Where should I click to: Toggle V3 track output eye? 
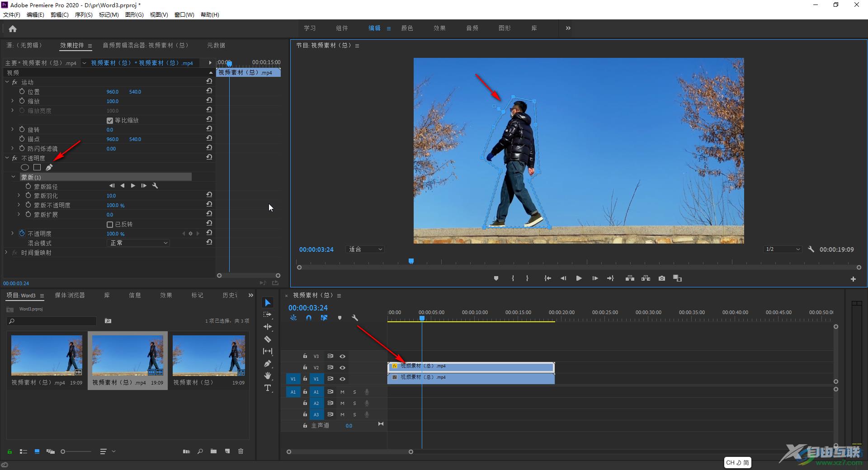(343, 356)
